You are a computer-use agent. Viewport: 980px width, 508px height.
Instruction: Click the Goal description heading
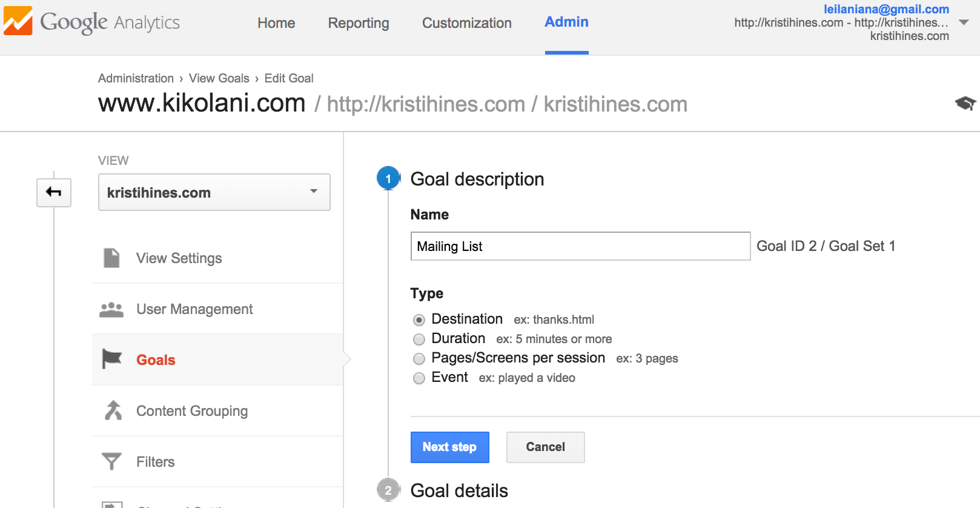[x=477, y=179]
